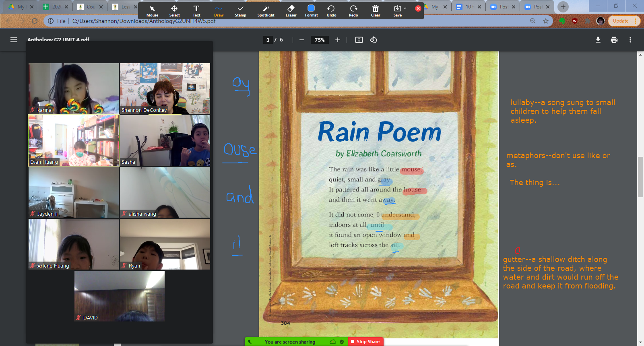Click 'by Elizabeth Coatsworth' author line
This screenshot has width=644, height=346.
click(x=379, y=154)
